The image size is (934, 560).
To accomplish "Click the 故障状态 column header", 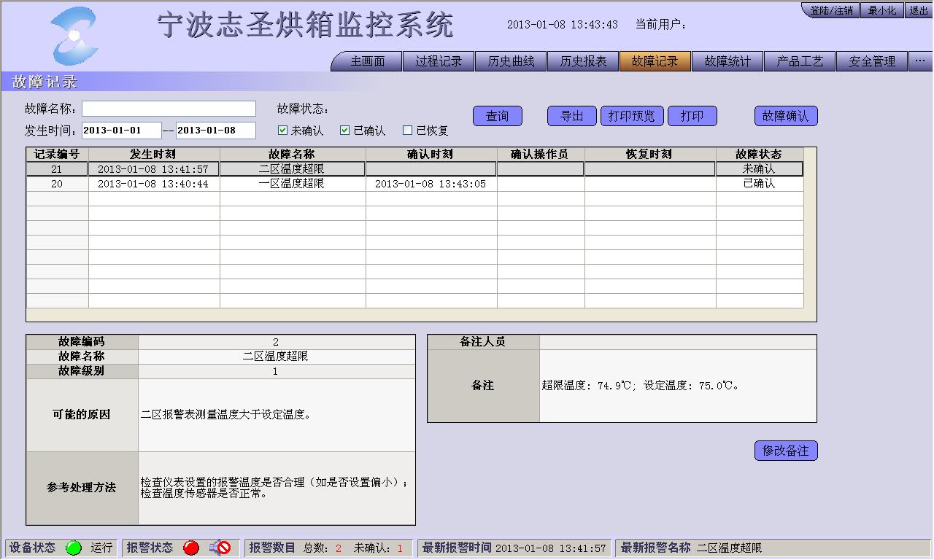I will [760, 155].
